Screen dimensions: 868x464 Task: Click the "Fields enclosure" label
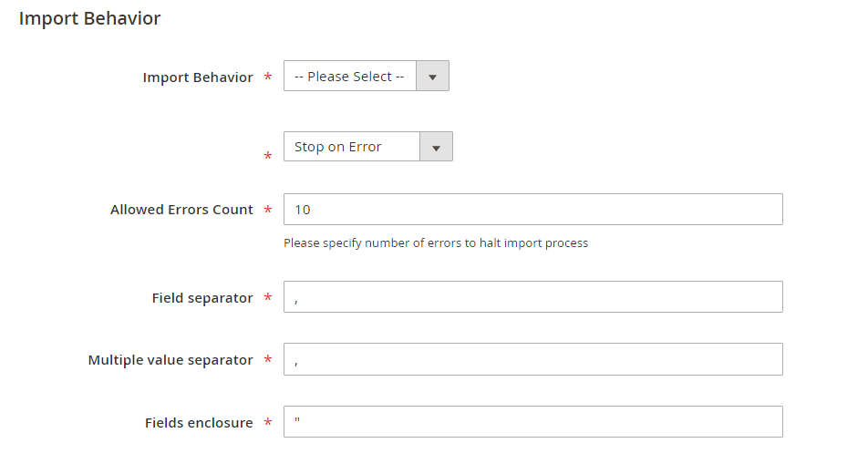click(199, 422)
